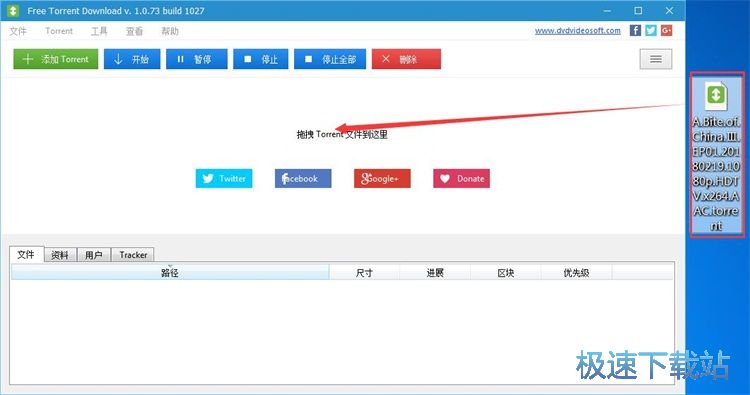Click the 停止全部 stop all button
This screenshot has width=750, height=395.
click(330, 59)
